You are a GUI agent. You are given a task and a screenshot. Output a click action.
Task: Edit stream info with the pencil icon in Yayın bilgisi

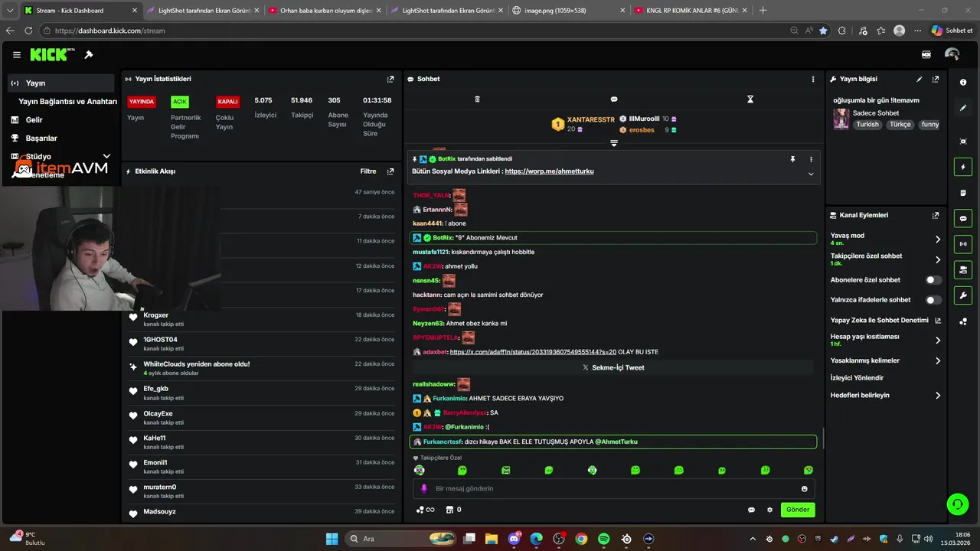920,79
